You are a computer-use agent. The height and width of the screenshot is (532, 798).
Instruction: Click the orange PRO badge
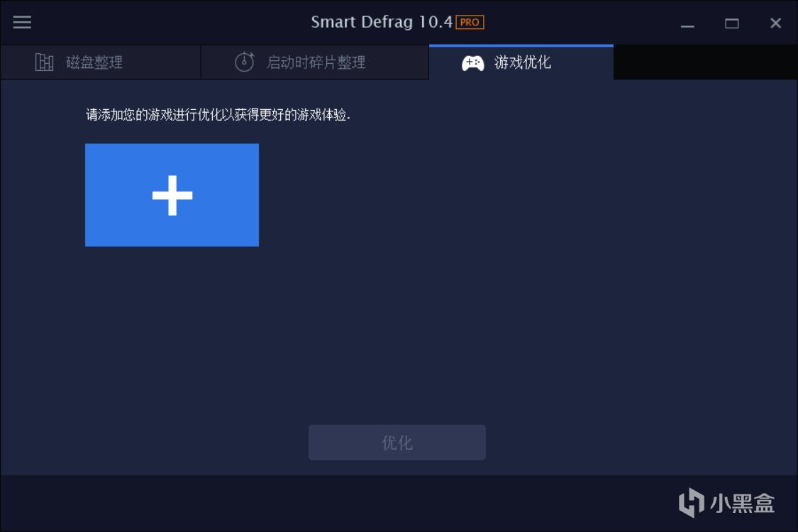click(470, 23)
